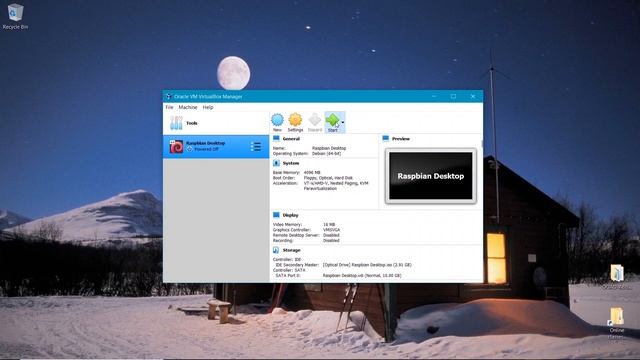Click the Raspbian Desktop preview thumbnail
This screenshot has width=640, height=360.
click(x=431, y=176)
